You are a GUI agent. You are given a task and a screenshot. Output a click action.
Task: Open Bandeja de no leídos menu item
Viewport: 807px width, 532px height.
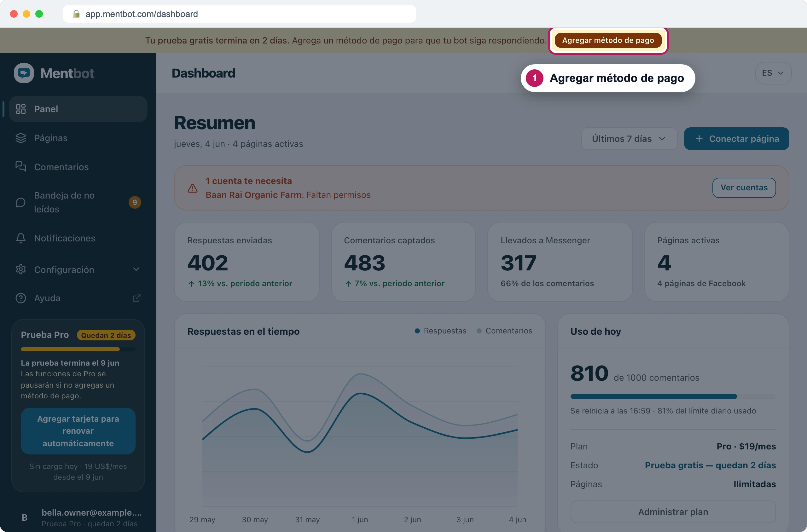click(x=78, y=202)
